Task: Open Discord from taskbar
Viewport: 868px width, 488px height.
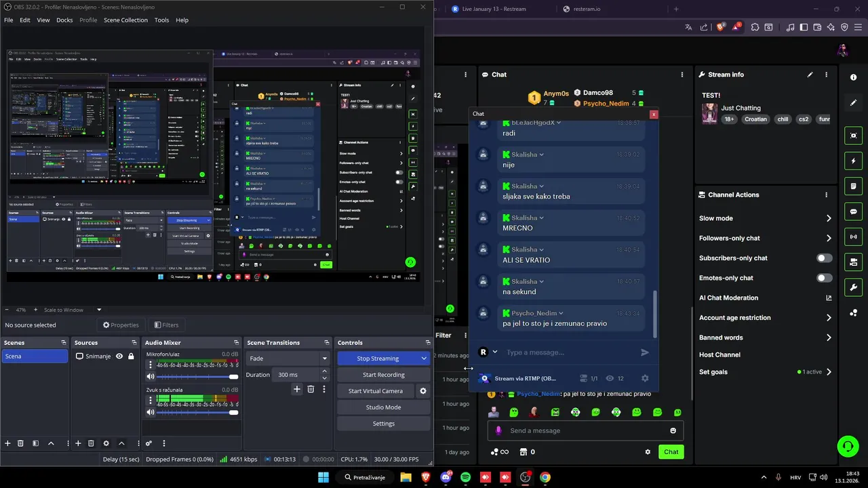Action: (x=446, y=477)
